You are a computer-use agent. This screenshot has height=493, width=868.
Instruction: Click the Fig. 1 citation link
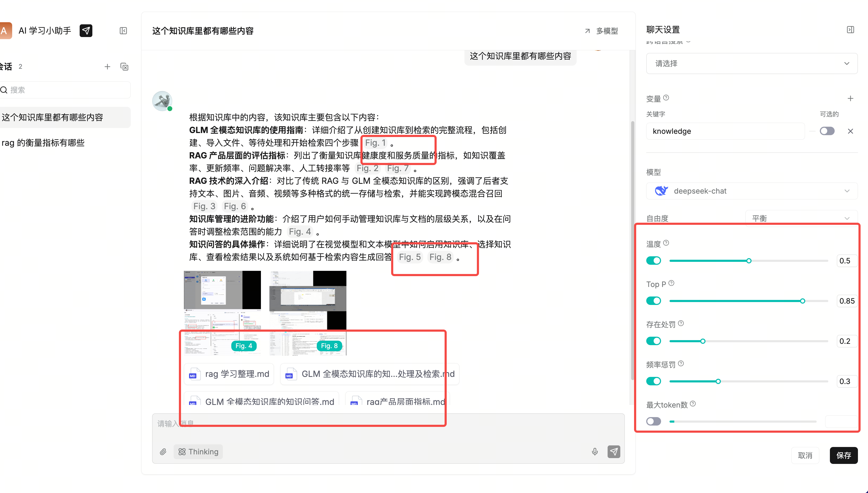pyautogui.click(x=375, y=143)
